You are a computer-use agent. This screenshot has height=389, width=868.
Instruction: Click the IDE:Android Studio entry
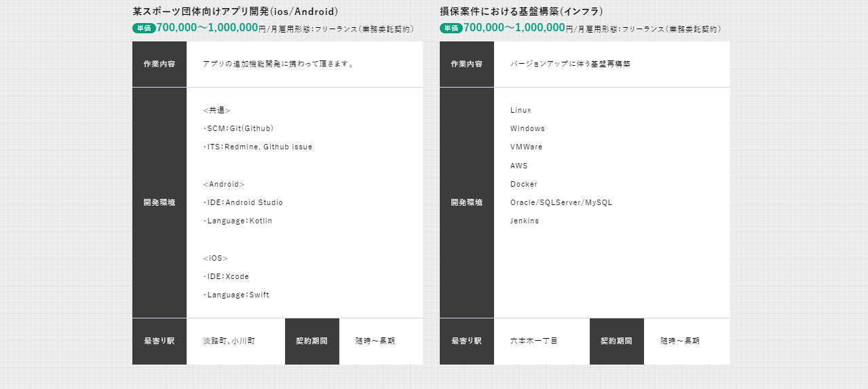(x=244, y=202)
